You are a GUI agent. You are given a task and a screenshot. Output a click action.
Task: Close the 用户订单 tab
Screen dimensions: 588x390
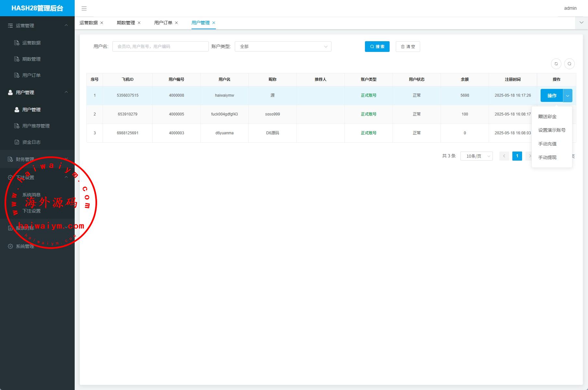pos(176,23)
